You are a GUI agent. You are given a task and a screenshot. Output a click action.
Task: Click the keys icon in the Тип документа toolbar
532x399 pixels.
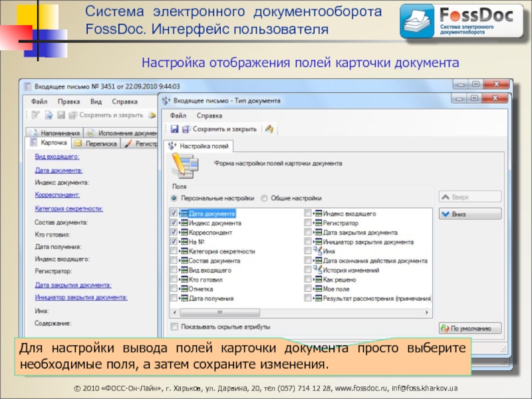[269, 129]
